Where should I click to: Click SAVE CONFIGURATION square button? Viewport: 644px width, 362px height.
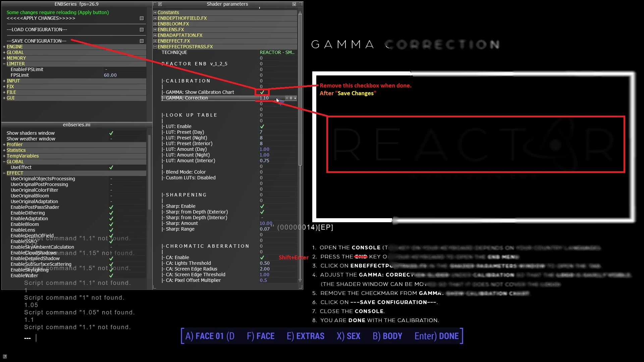[142, 41]
